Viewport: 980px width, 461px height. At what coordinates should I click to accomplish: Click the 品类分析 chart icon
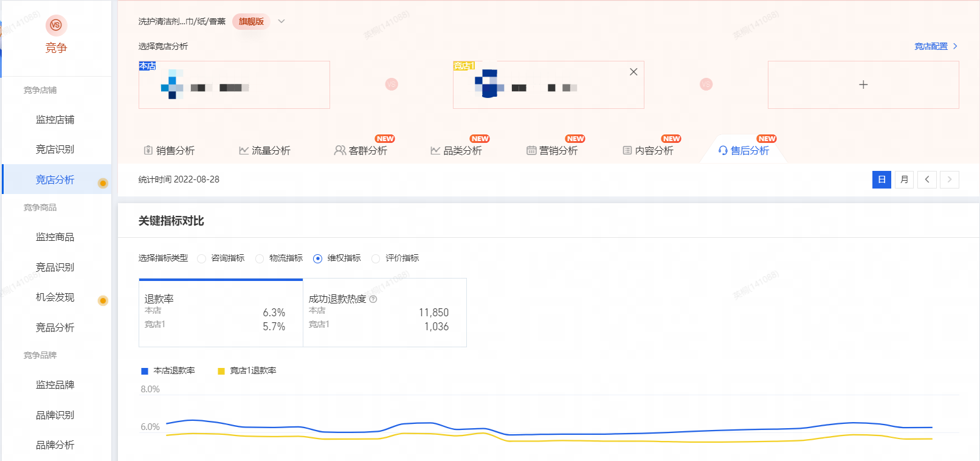coord(435,150)
